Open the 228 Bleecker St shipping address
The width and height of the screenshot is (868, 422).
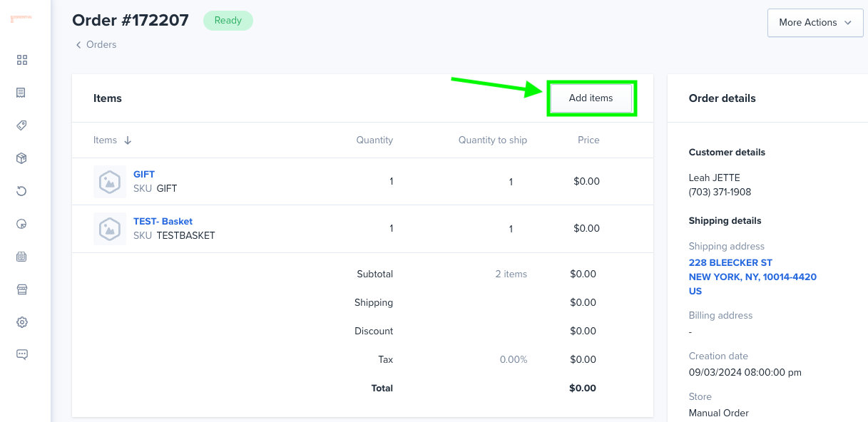(752, 277)
